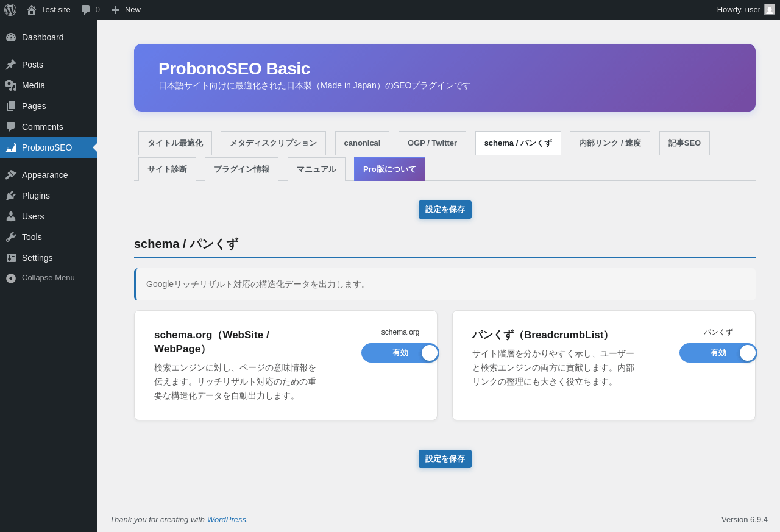Open the Users menu label
The width and height of the screenshot is (780, 532).
pyautogui.click(x=33, y=216)
